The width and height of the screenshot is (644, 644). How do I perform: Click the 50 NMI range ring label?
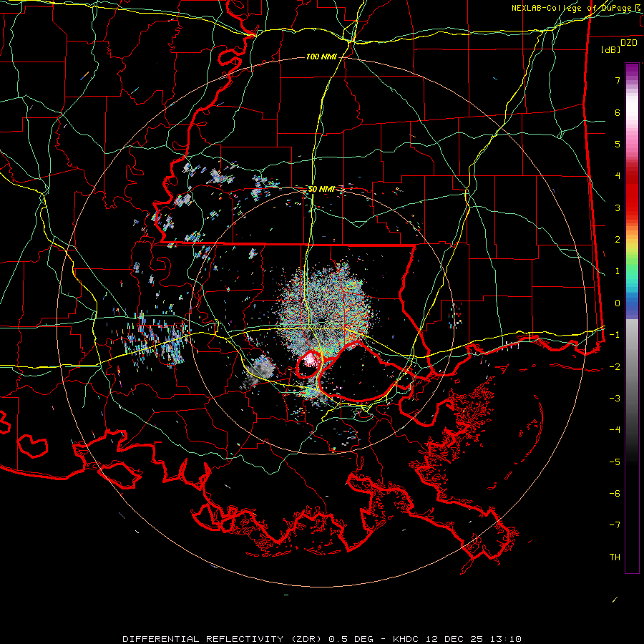coord(321,189)
